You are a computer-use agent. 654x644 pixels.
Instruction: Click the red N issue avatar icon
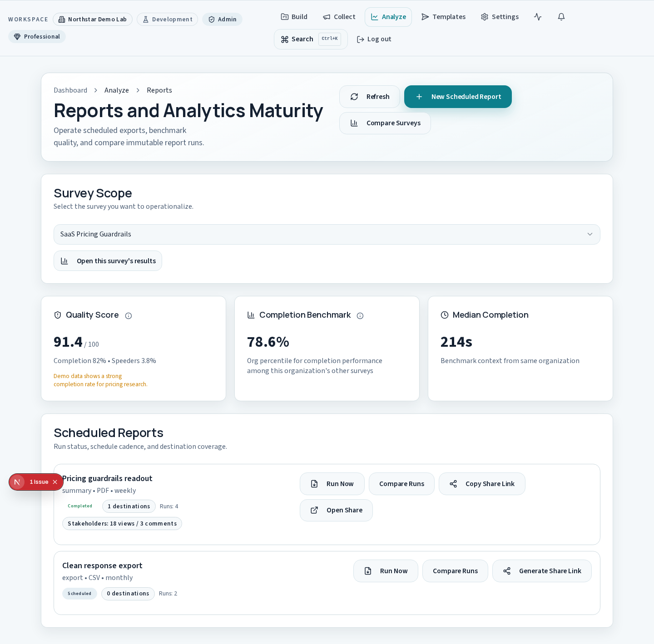(17, 482)
